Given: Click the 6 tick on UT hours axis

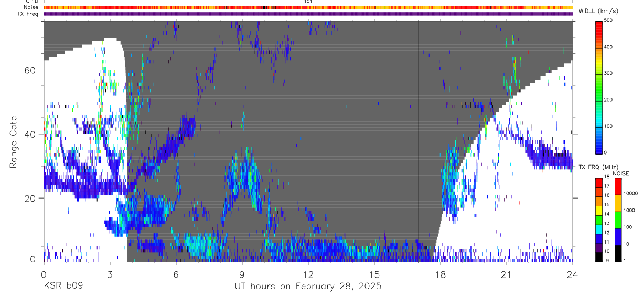Looking at the screenshot, I should 176,274.
